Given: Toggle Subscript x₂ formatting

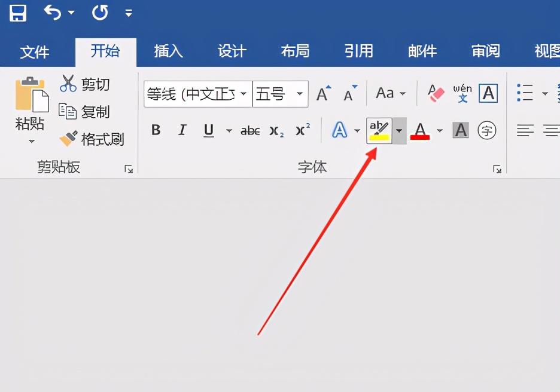Looking at the screenshot, I should 276,131.
